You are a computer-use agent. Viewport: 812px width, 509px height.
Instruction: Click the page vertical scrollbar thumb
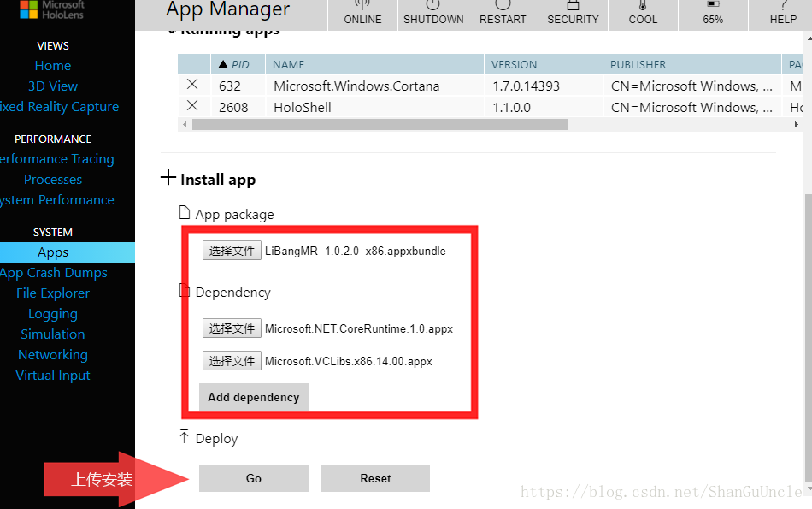point(809,337)
